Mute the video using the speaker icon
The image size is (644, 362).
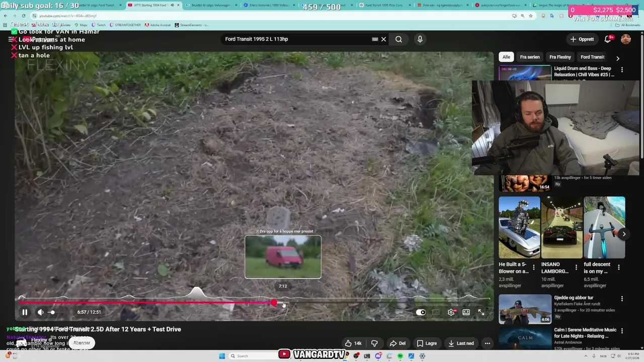pos(41,312)
